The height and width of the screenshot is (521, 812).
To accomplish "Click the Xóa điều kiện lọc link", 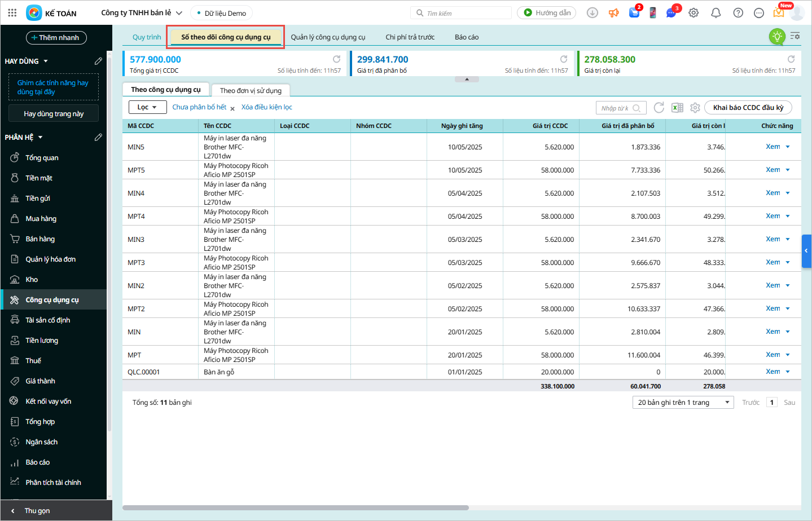I will [267, 107].
